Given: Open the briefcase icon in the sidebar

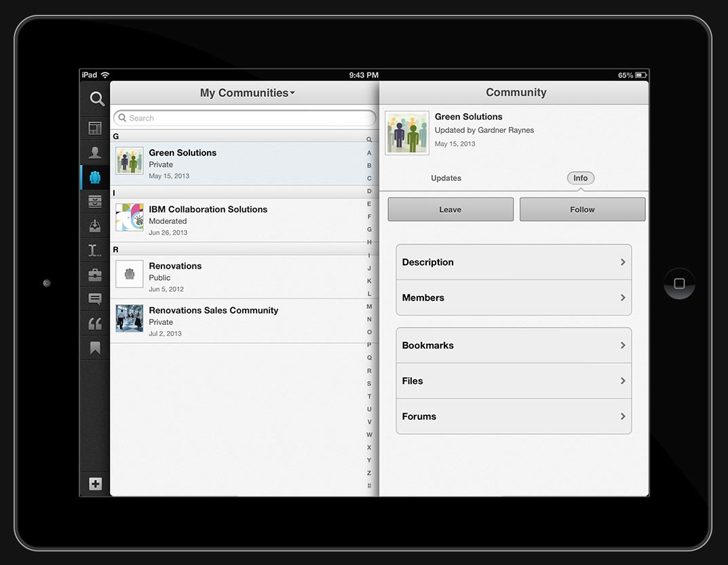Looking at the screenshot, I should (x=95, y=275).
